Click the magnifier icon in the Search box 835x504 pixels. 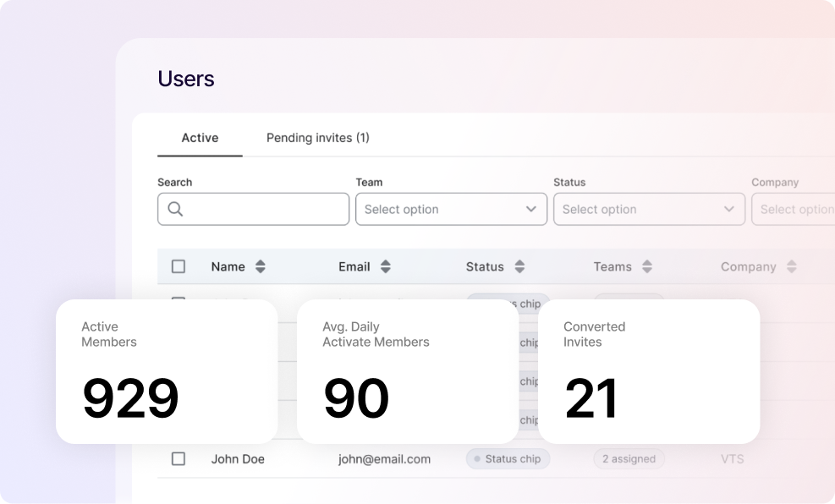175,209
